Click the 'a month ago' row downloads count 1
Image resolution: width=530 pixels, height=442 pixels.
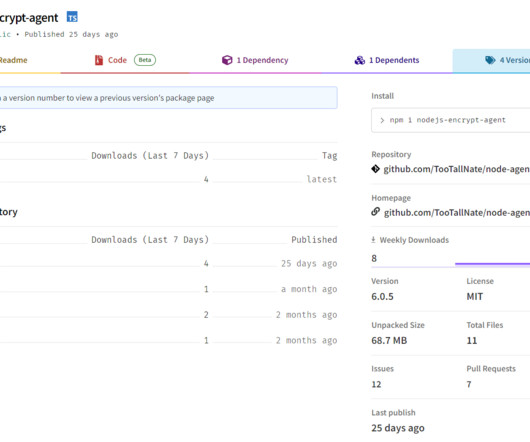206,289
